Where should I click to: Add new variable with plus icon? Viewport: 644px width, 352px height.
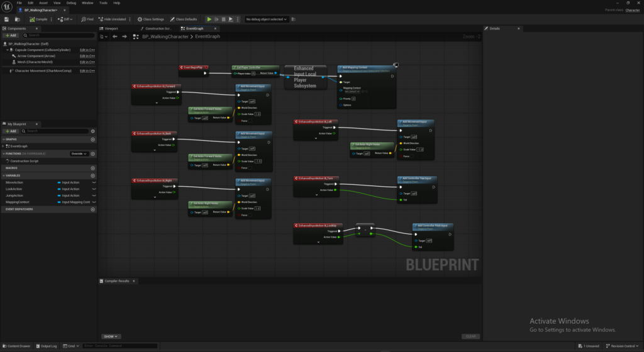click(x=93, y=175)
